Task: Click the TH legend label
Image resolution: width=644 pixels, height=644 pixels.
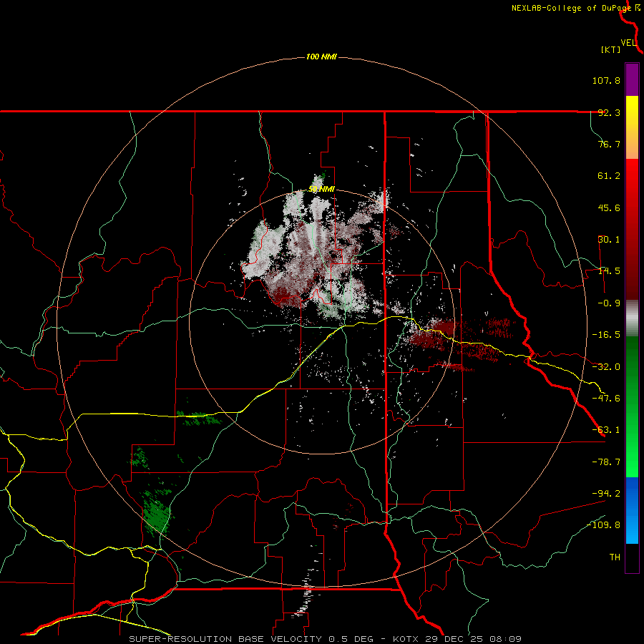Action: click(x=615, y=557)
